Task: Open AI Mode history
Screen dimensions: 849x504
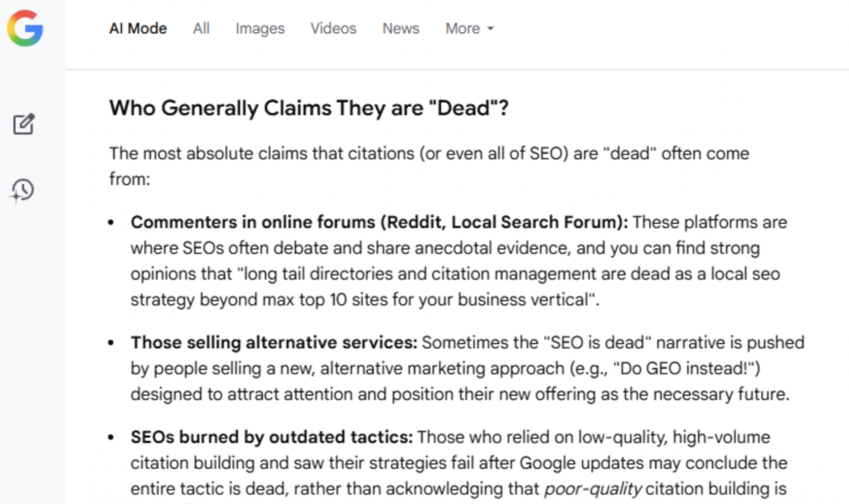Action: coord(22,190)
